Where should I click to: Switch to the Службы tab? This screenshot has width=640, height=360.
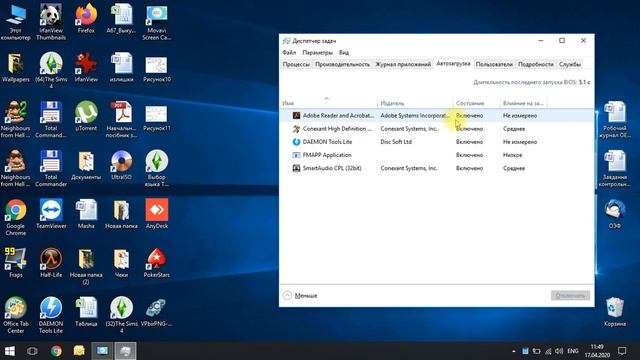569,64
